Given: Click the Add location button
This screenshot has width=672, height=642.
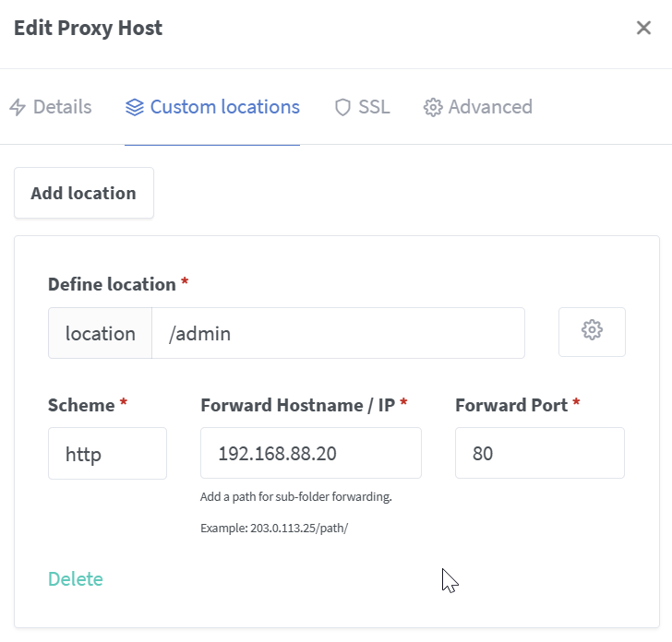Looking at the screenshot, I should (x=83, y=193).
